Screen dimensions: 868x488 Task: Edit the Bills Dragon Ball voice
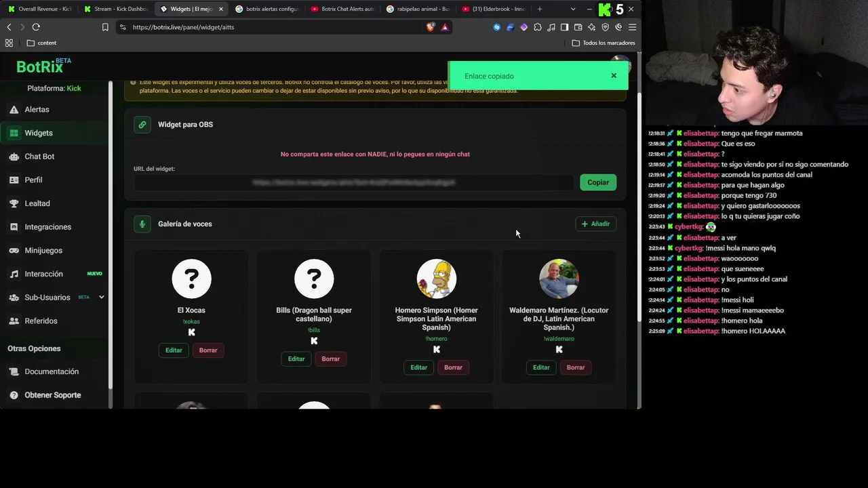296,359
